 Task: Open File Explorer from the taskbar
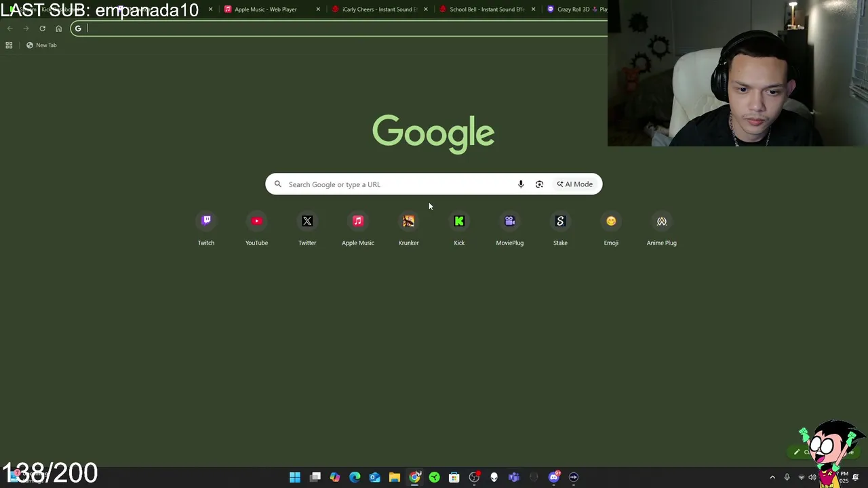pos(394,477)
